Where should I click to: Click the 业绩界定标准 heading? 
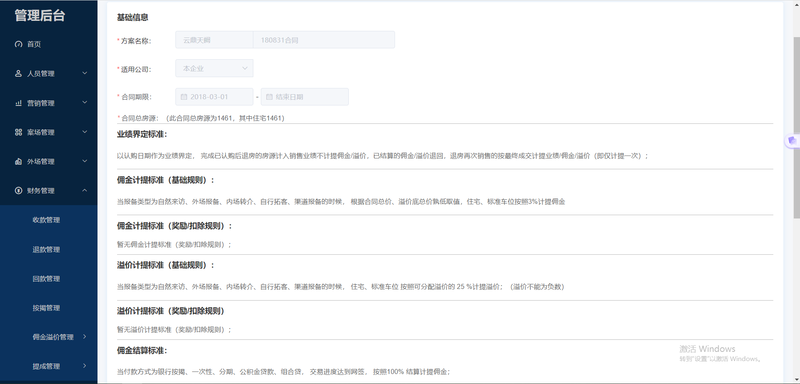(142, 134)
